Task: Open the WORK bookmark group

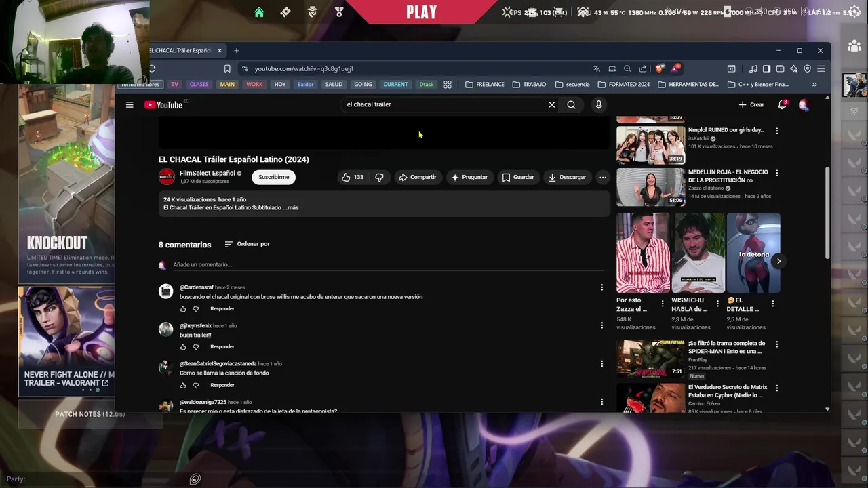Action: (x=254, y=85)
